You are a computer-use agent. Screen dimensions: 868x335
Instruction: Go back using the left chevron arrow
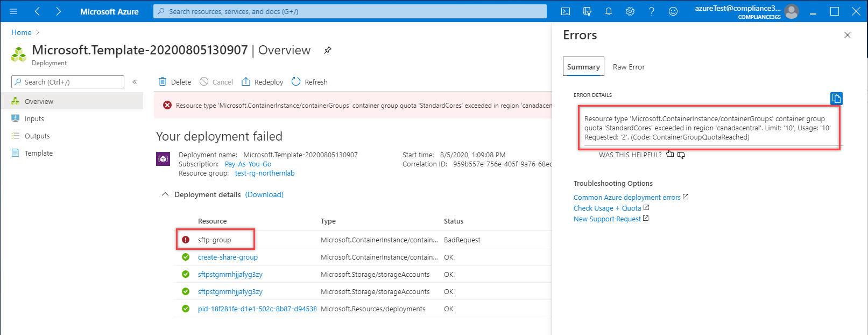click(37, 11)
